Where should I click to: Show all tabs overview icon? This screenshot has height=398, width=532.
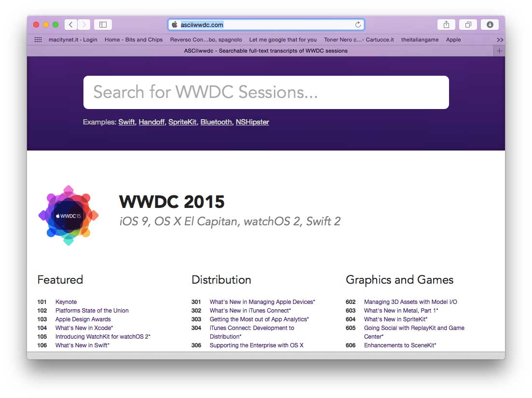(x=468, y=25)
